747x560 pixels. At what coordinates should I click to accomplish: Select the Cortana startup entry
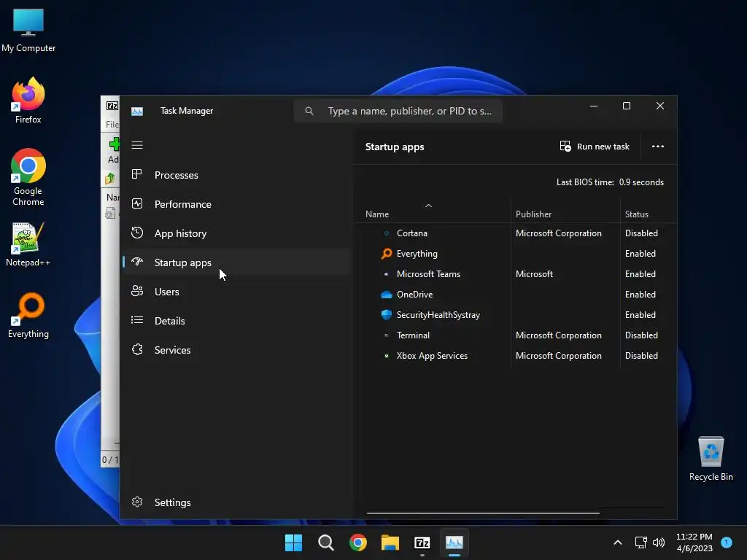[x=515, y=233]
